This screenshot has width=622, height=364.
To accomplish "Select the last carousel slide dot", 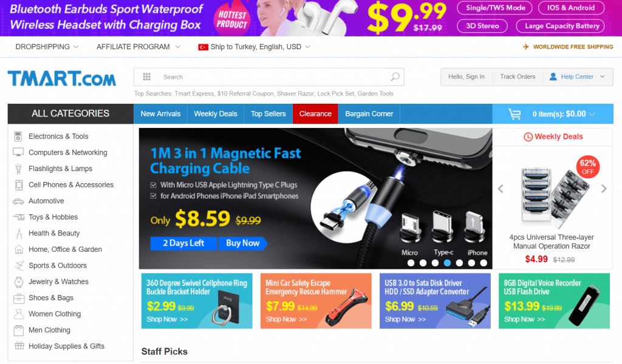I will pos(484,263).
